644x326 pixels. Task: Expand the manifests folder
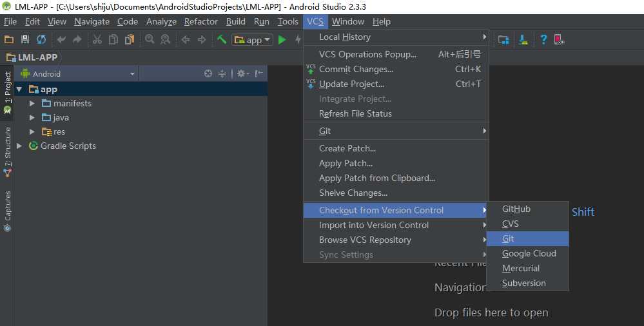coord(32,104)
